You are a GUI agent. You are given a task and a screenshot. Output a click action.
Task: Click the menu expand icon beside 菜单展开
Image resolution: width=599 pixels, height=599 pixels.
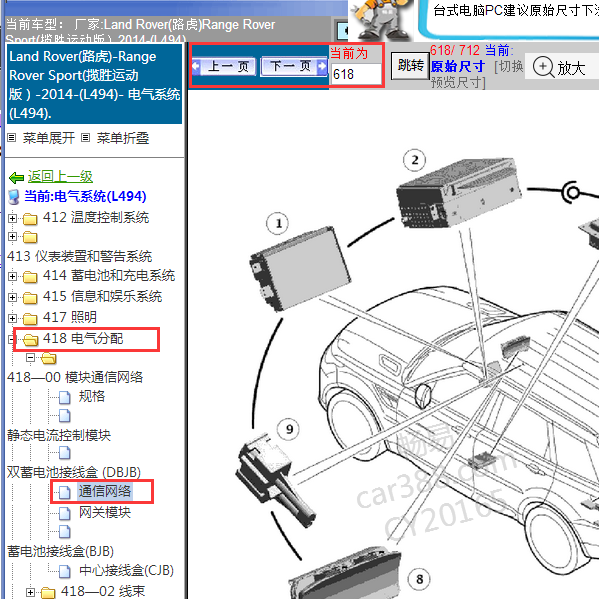12,138
